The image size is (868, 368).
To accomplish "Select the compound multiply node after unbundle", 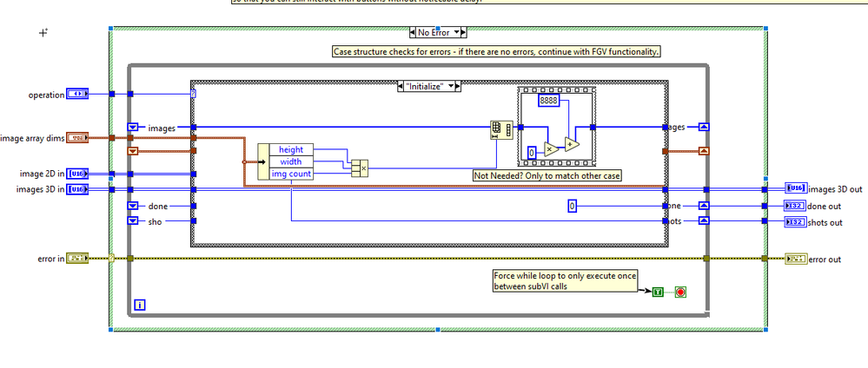I will click(360, 168).
